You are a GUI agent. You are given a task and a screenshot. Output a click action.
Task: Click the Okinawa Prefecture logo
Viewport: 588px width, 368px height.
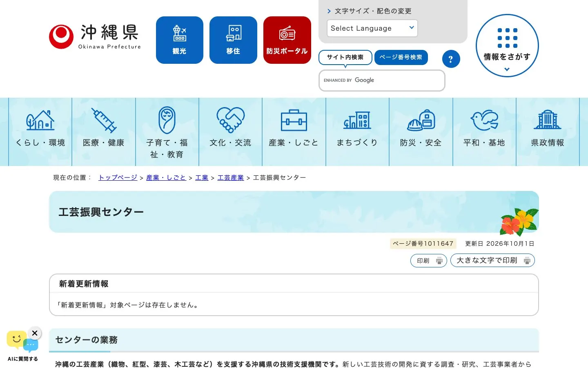[95, 37]
